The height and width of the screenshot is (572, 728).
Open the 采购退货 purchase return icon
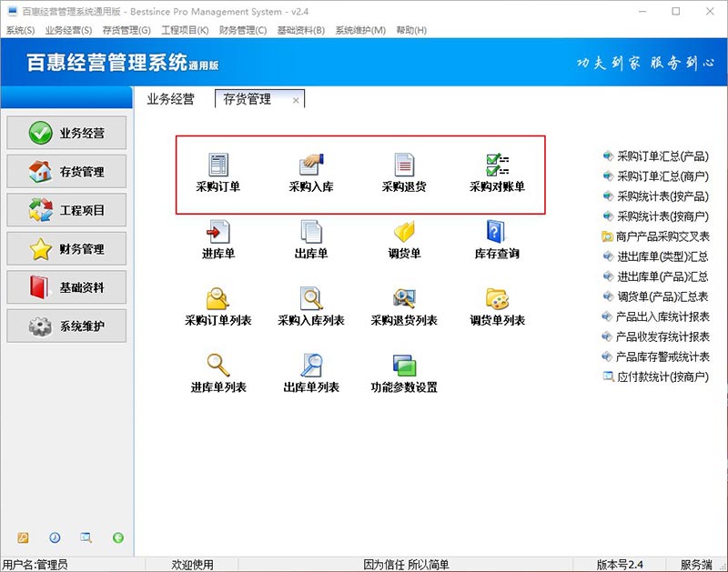coord(404,173)
